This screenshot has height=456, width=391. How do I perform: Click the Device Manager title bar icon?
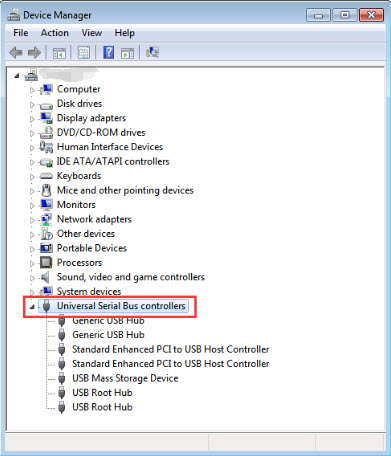14,15
